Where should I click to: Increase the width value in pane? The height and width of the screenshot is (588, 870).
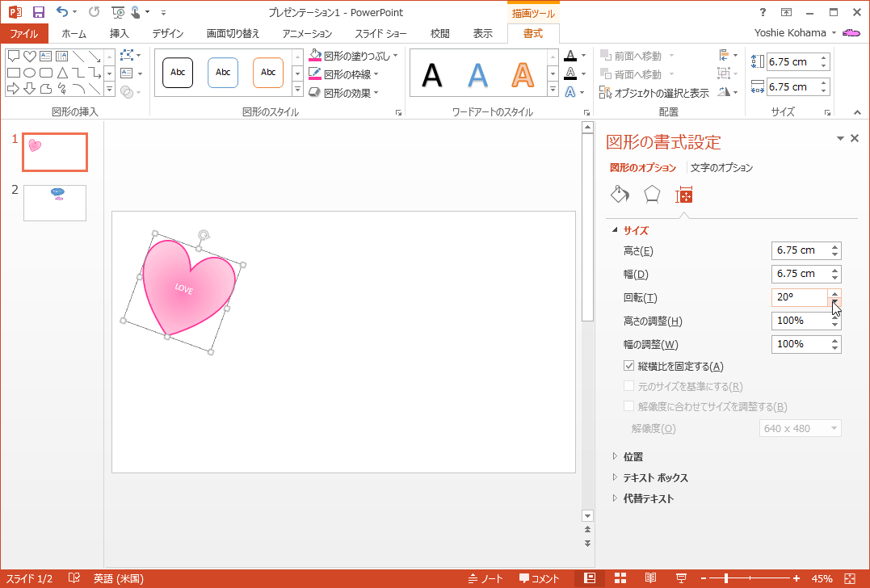(834, 270)
